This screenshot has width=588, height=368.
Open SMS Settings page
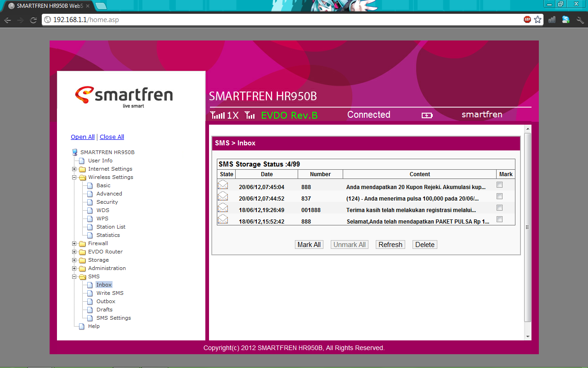[x=113, y=318]
